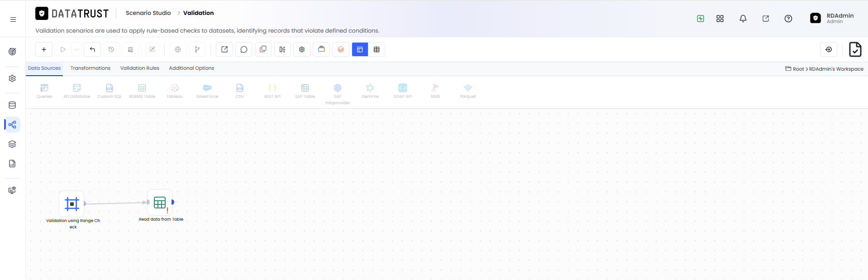Open the toolbar gear settings button
Image resolution: width=868 pixels, height=280 pixels.
(x=302, y=49)
